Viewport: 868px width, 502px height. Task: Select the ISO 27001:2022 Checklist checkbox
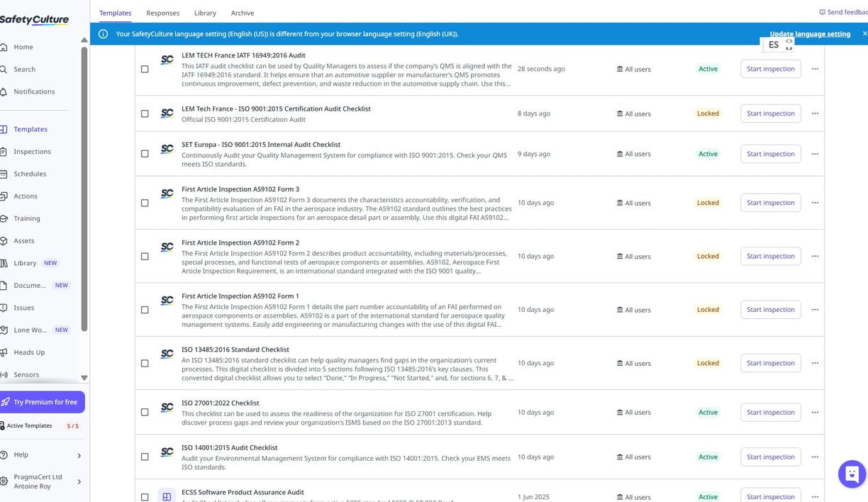[x=145, y=412]
